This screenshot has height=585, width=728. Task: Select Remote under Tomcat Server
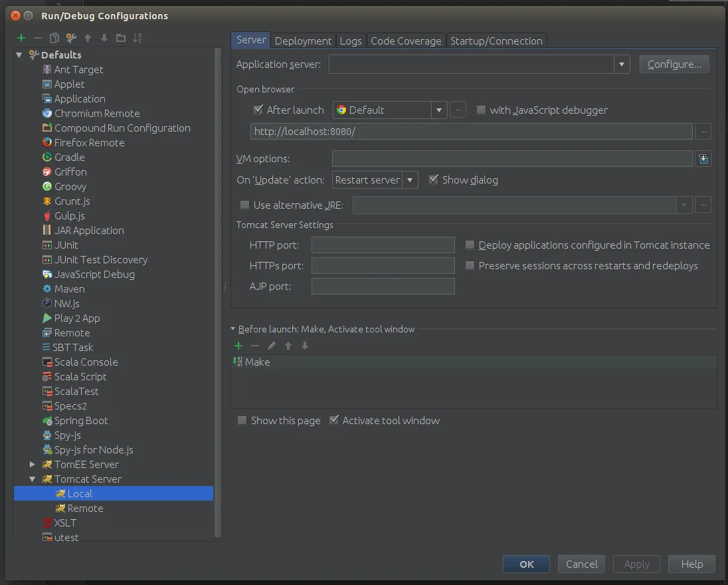point(85,509)
